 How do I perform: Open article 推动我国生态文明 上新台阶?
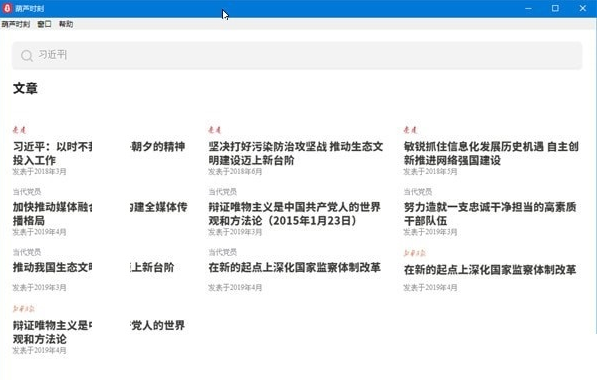pos(93,267)
